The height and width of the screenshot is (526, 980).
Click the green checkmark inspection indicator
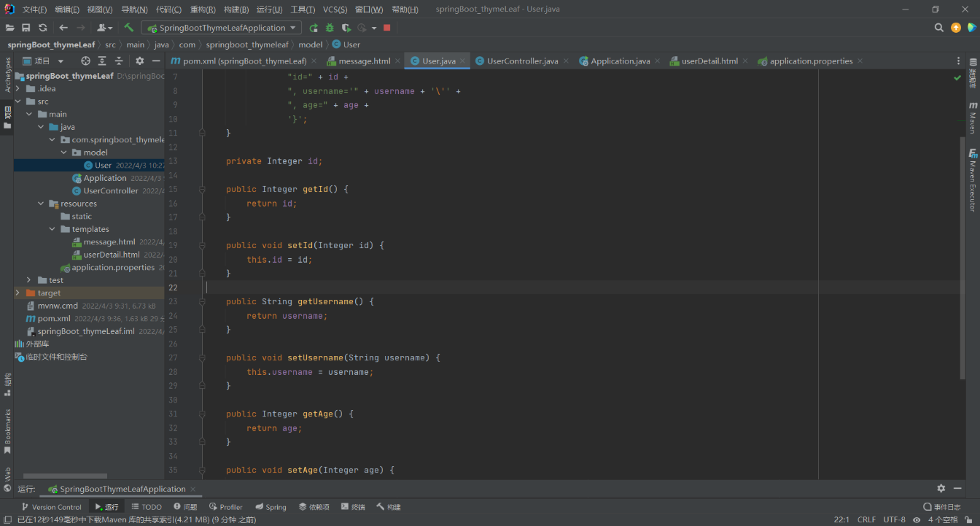pyautogui.click(x=957, y=77)
